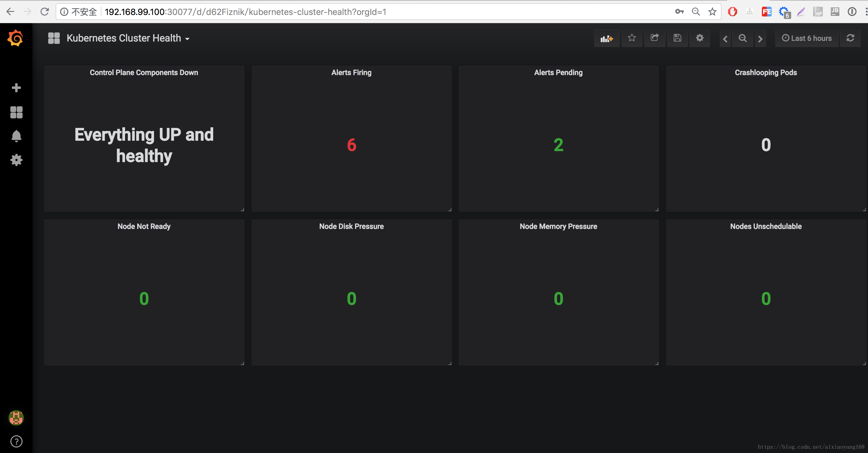Save the dashboard with floppy icon
Screen dimensions: 868x453
point(677,38)
